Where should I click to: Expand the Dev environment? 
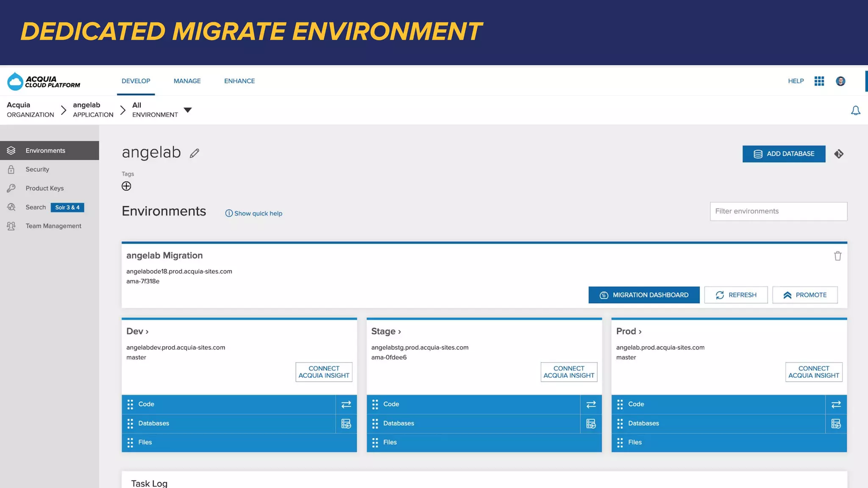(x=137, y=331)
